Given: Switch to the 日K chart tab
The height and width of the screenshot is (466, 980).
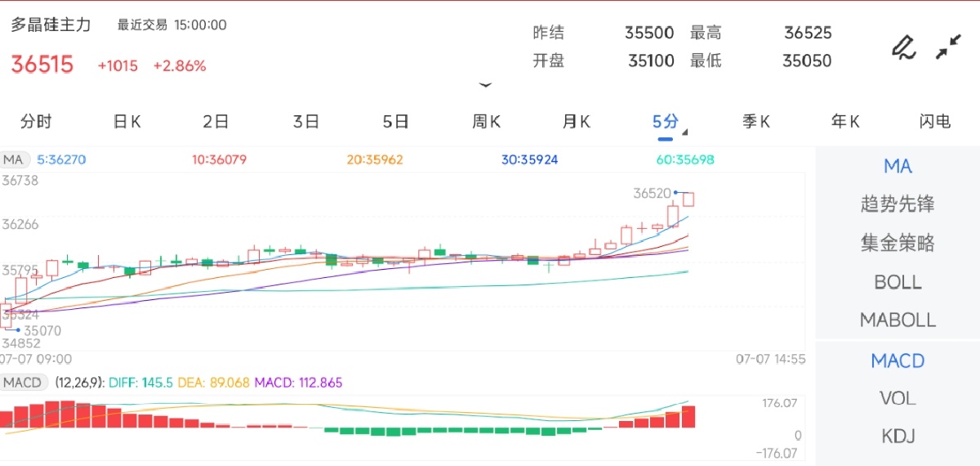Looking at the screenshot, I should pyautogui.click(x=127, y=122).
